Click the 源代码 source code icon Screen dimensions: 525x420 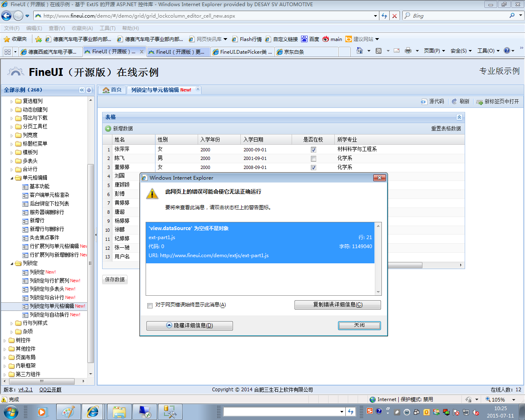[424, 101]
